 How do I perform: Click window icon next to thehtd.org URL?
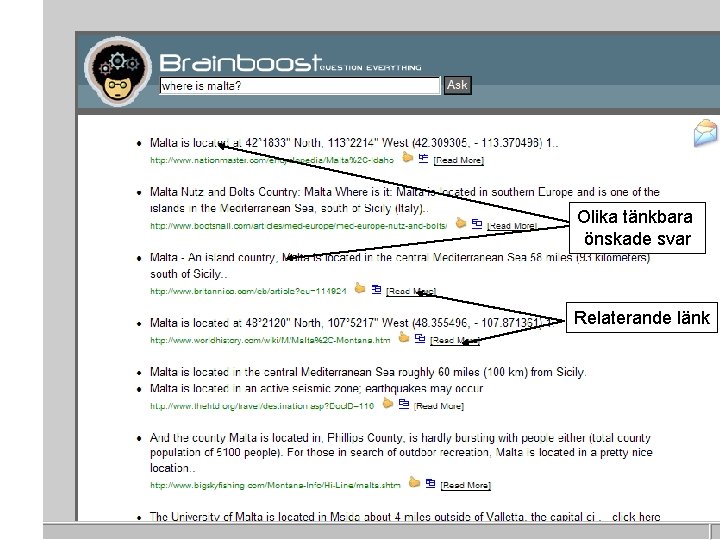[404, 404]
